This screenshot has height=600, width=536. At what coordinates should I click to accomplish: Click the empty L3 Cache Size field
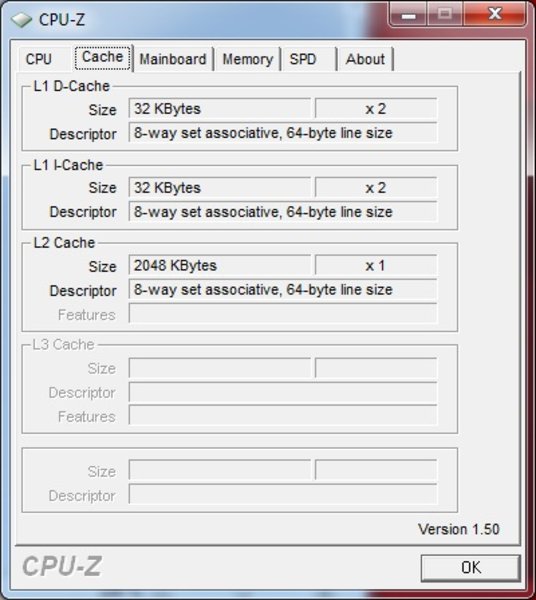click(x=220, y=368)
